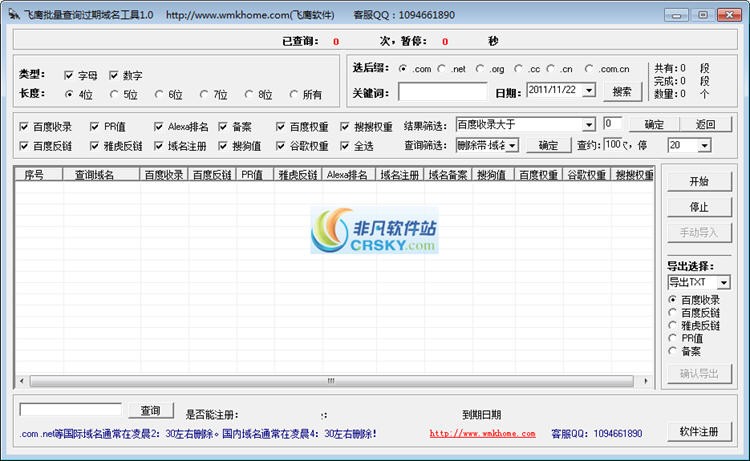Click the 停止 stop button
This screenshot has width=750, height=461.
coord(699,207)
